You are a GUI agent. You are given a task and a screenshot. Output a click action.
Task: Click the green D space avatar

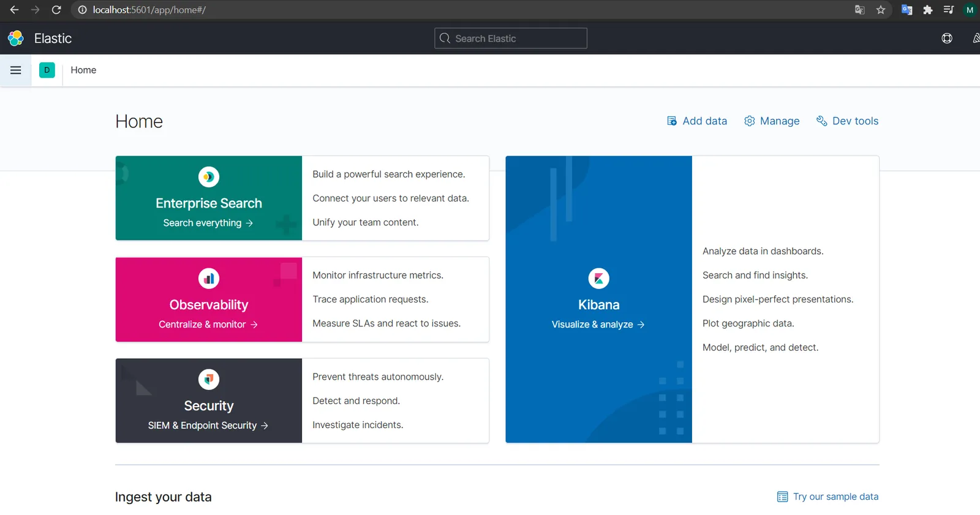click(x=47, y=70)
